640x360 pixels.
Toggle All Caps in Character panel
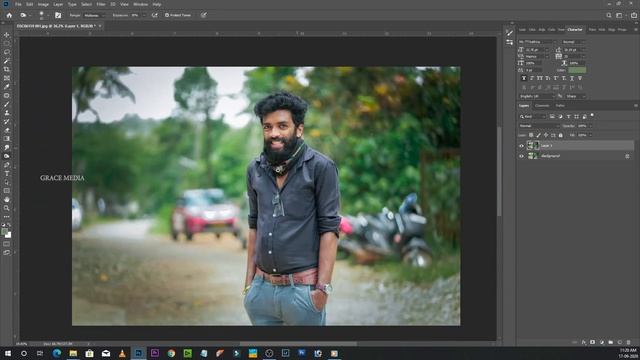pos(540,78)
